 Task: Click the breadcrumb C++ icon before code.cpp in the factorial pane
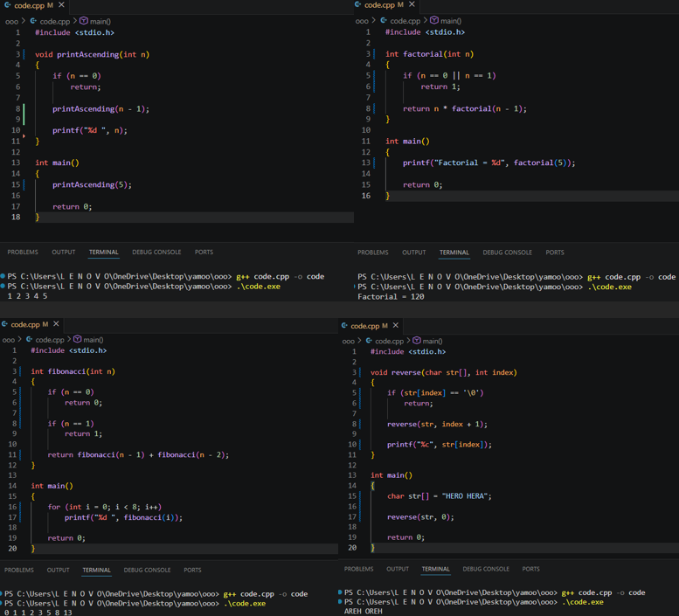point(384,20)
